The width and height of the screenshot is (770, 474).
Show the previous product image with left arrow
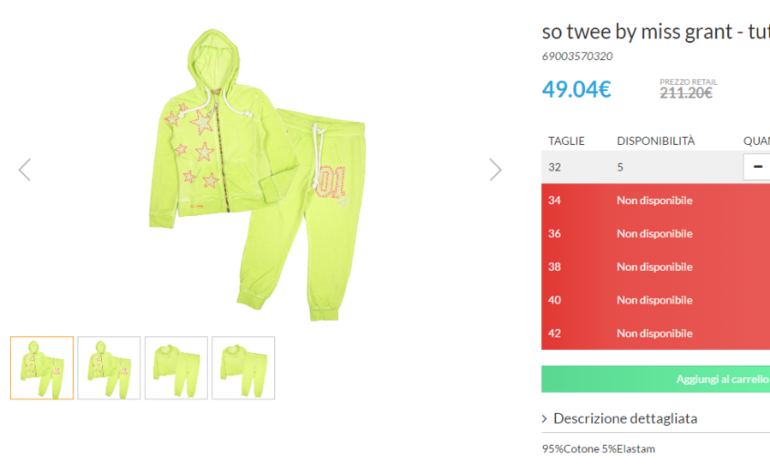pyautogui.click(x=25, y=170)
